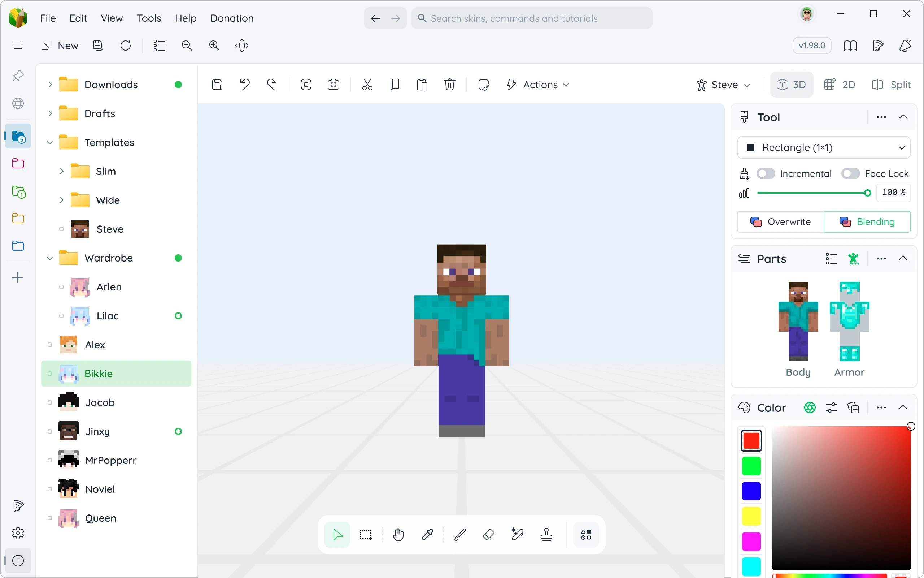Open the Help menu

186,18
